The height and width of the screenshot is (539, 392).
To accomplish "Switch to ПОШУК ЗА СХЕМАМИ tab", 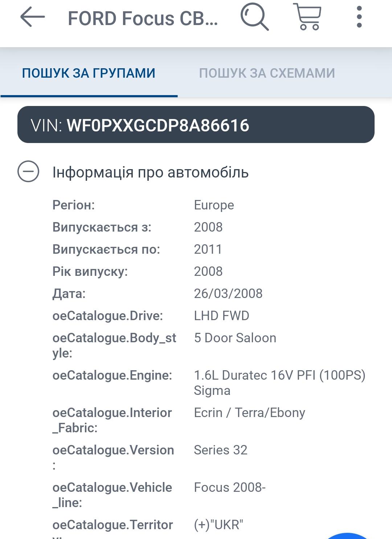I will [267, 73].
